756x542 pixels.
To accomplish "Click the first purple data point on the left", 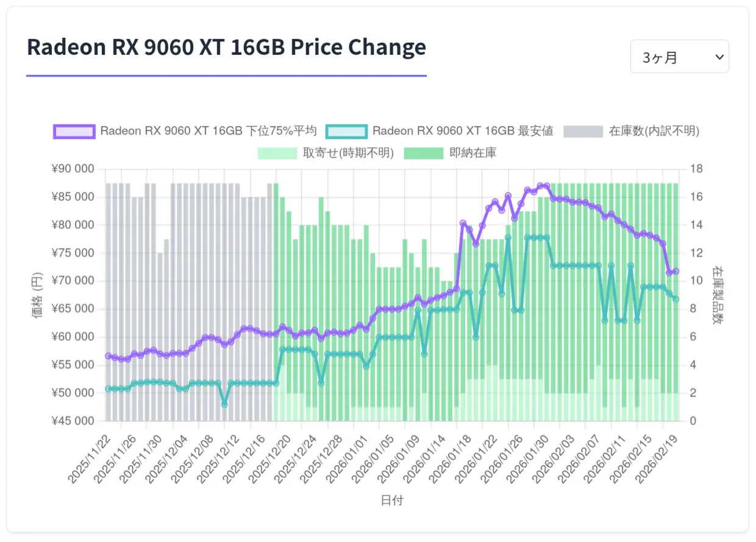I will (x=108, y=356).
